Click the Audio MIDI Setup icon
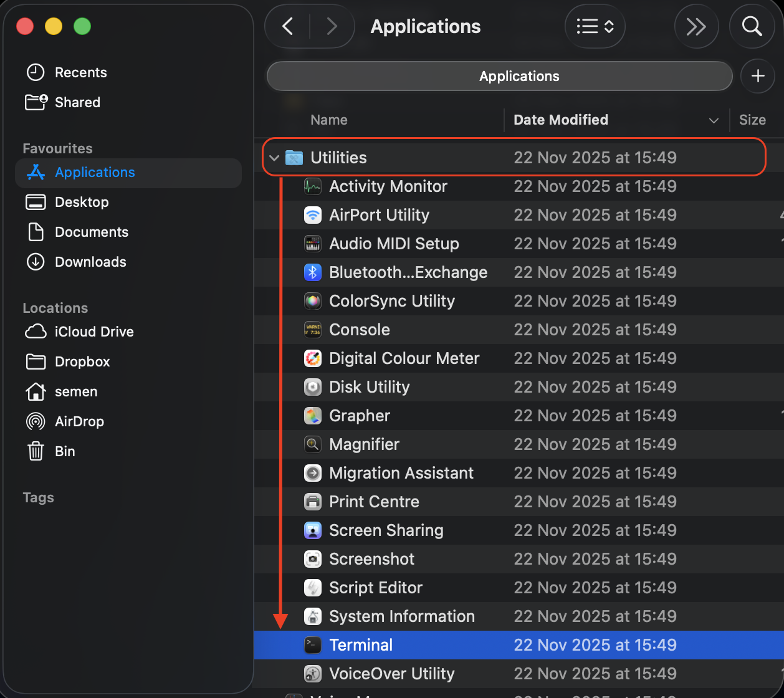Screen dimensions: 784x698 pos(312,244)
